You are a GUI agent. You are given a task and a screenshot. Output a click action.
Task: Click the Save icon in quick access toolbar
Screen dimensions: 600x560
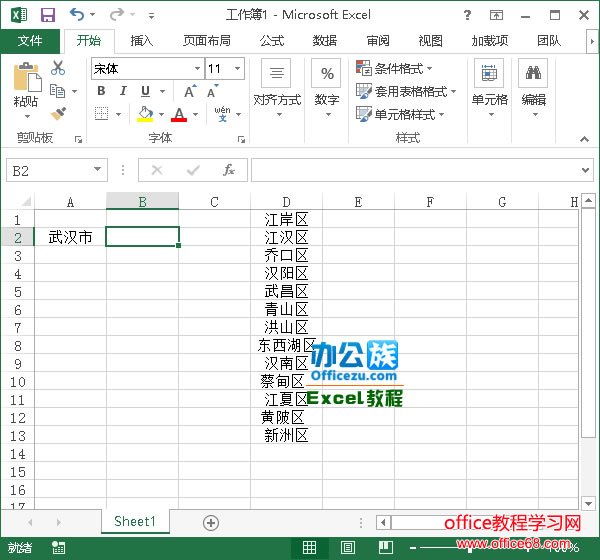[x=47, y=15]
